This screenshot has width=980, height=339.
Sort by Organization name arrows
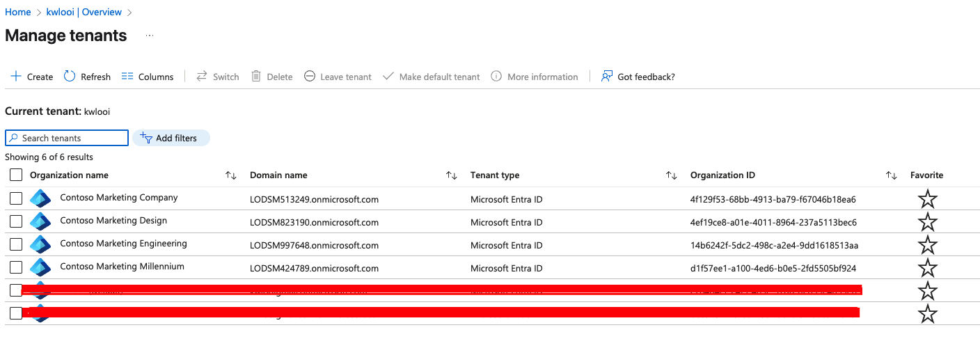coord(231,175)
